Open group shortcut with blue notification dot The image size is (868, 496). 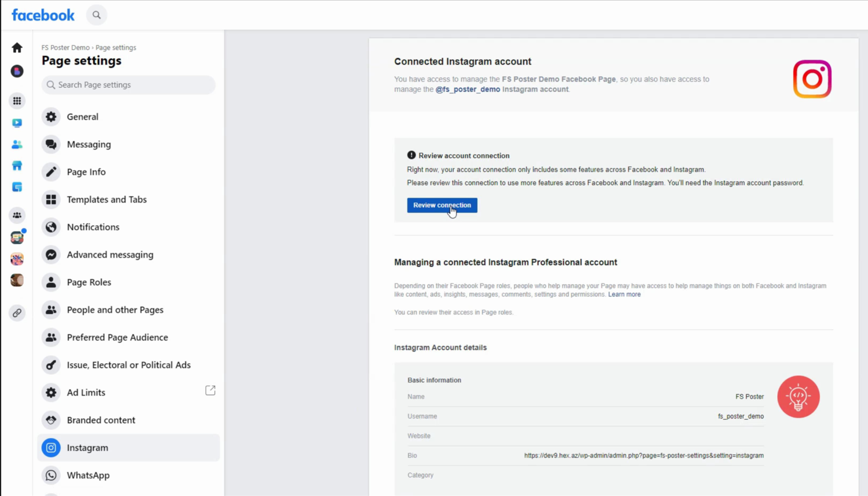point(17,237)
